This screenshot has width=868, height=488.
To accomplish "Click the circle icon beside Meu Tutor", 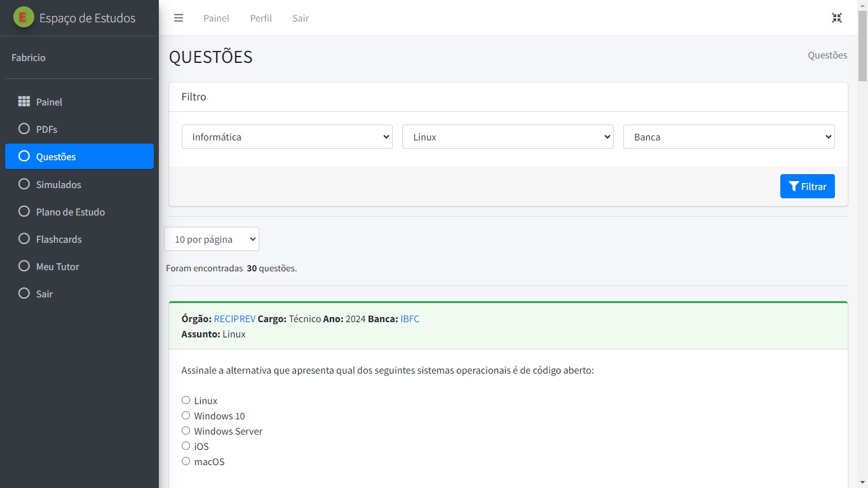I will click(x=24, y=266).
